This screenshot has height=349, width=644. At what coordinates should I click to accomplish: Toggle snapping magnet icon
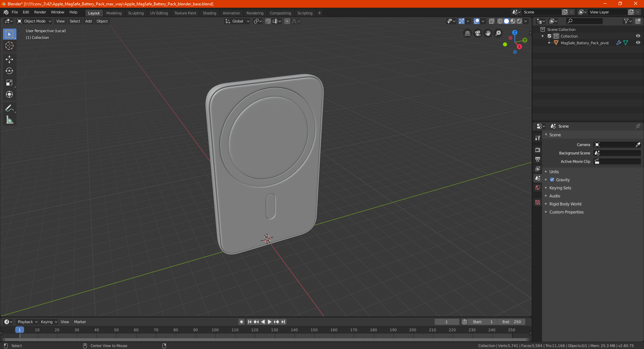[x=268, y=21]
